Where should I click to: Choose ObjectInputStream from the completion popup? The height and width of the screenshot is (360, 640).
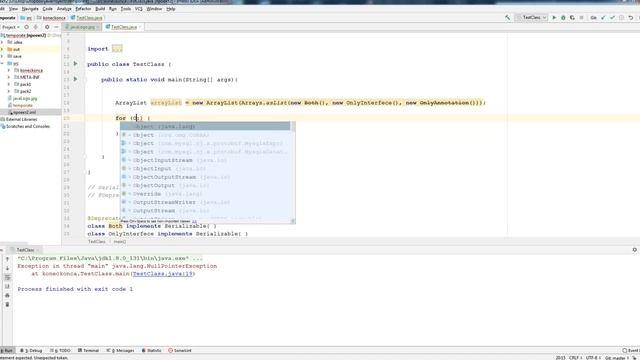206,160
